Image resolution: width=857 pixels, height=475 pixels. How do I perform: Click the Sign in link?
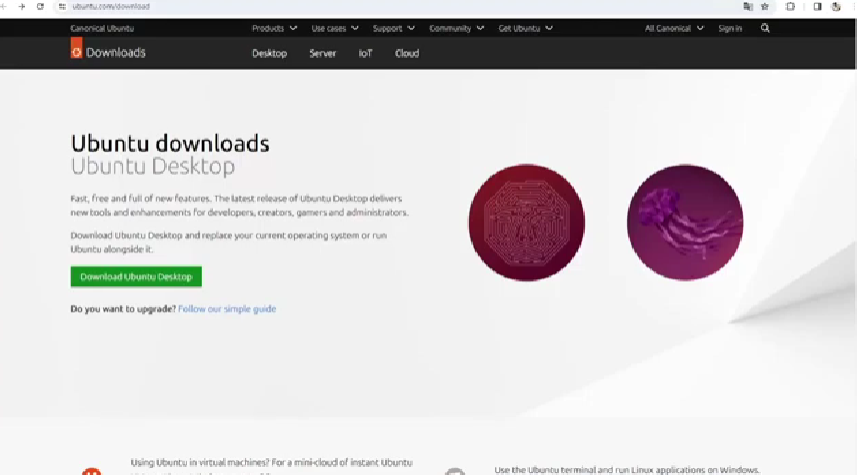tap(730, 28)
